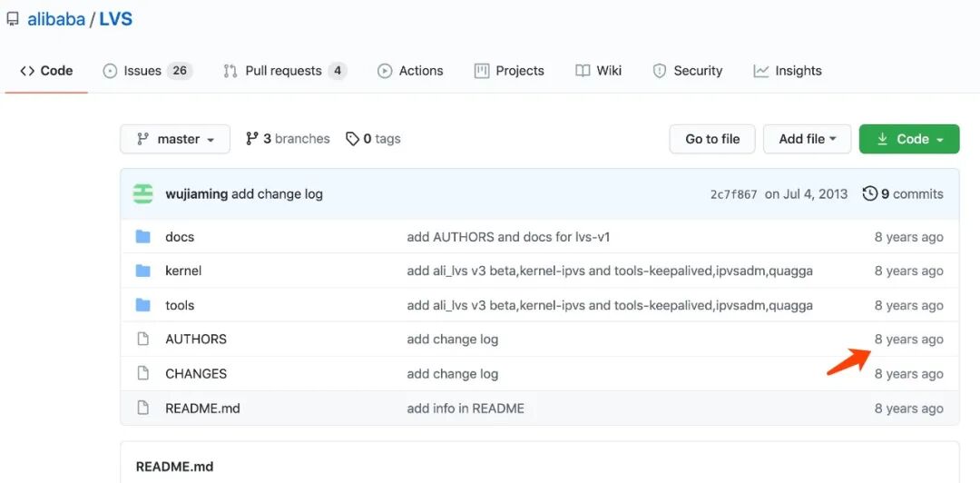
Task: Click the commit history clock icon
Action: point(869,194)
